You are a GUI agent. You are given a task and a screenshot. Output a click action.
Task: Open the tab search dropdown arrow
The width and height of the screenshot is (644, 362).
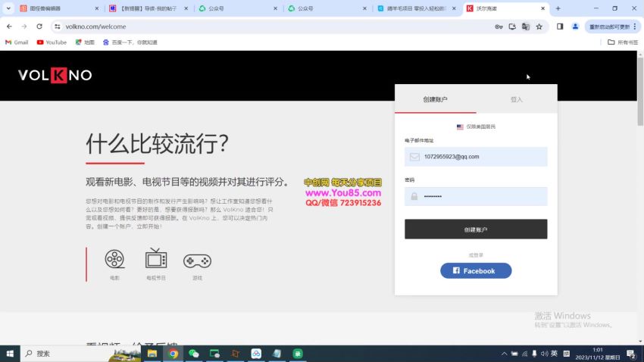pyautogui.click(x=8, y=8)
